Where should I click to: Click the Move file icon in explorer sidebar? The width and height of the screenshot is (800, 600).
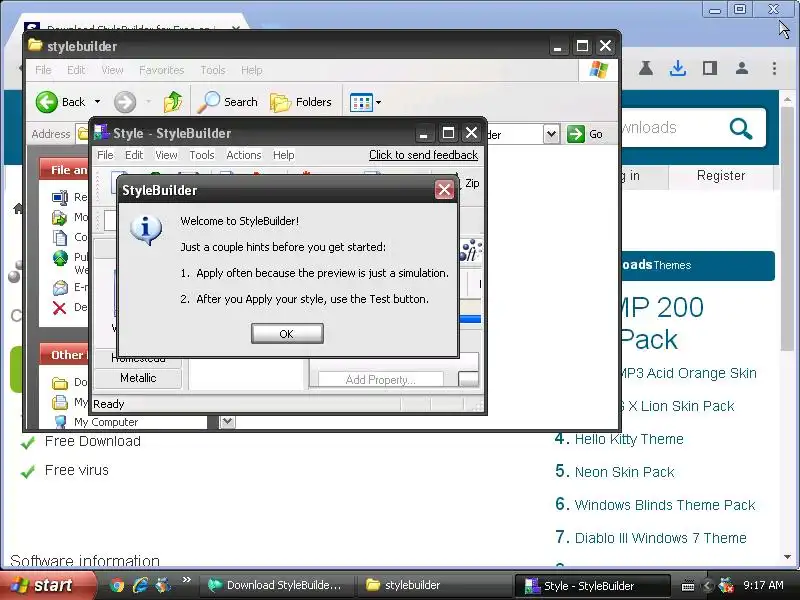(x=60, y=218)
